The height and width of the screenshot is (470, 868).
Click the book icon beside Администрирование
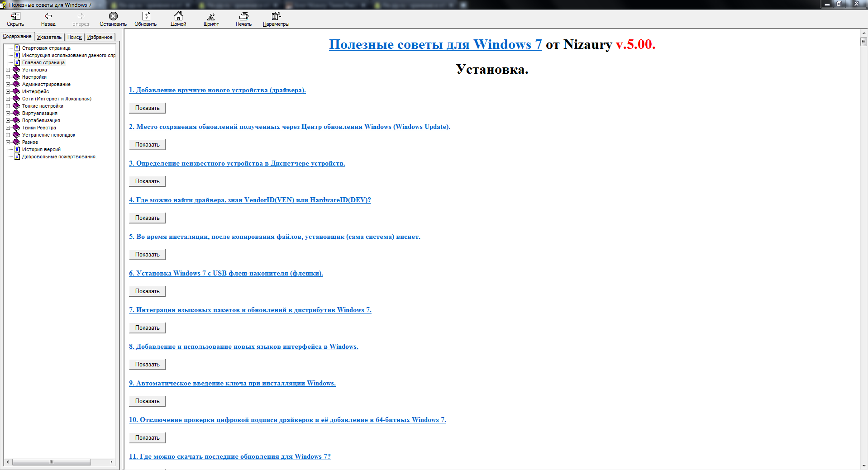[x=16, y=84]
